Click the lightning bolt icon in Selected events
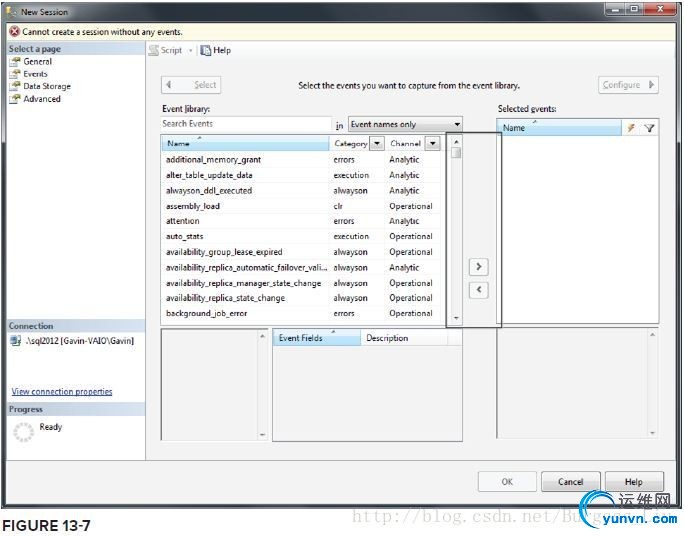The width and height of the screenshot is (684, 536). pyautogui.click(x=631, y=128)
